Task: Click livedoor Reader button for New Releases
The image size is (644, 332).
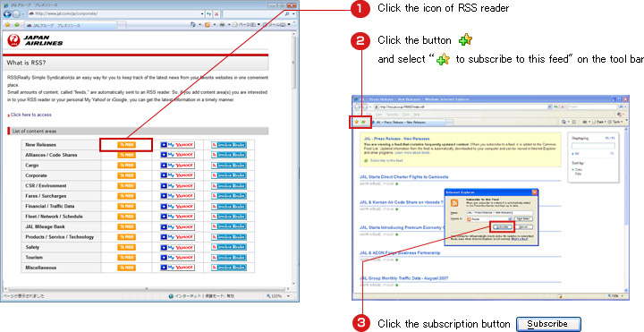Action: click(229, 145)
